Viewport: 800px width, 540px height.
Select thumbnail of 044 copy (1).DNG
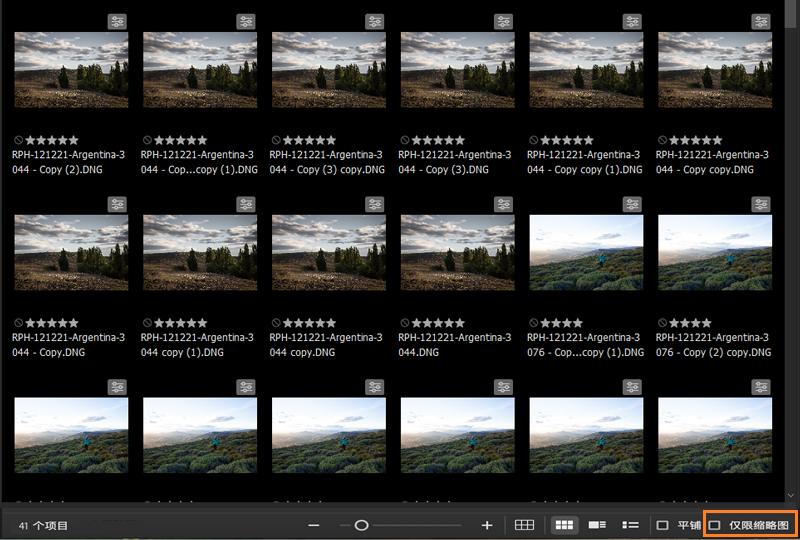pyautogui.click(x=200, y=253)
